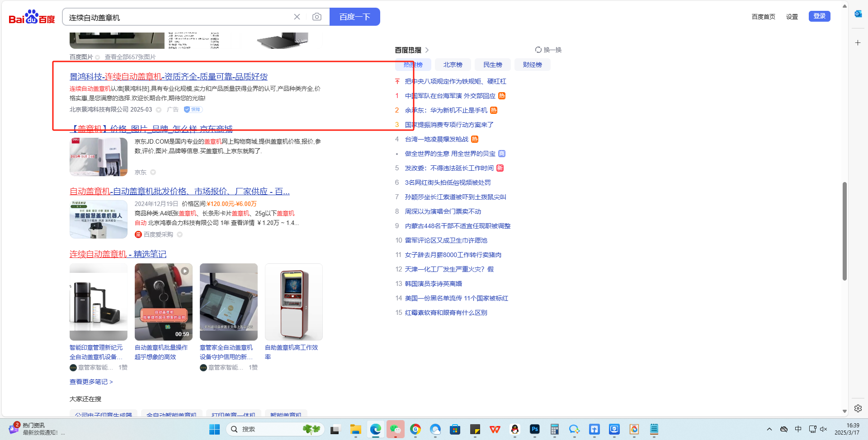The width and height of the screenshot is (868, 440).
Task: Open Photoshop from the taskbar
Action: click(535, 429)
